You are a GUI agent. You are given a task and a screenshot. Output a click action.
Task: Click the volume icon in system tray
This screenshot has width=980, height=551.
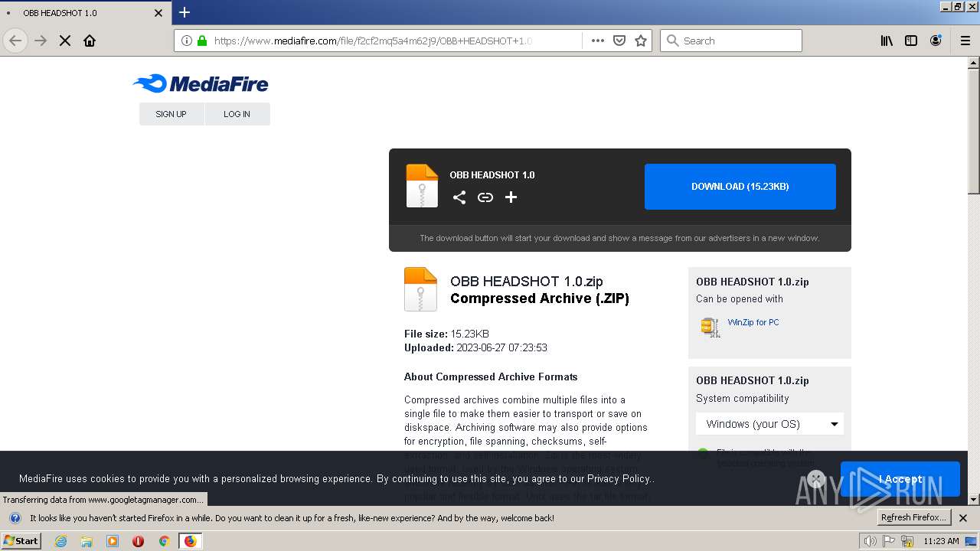point(871,541)
